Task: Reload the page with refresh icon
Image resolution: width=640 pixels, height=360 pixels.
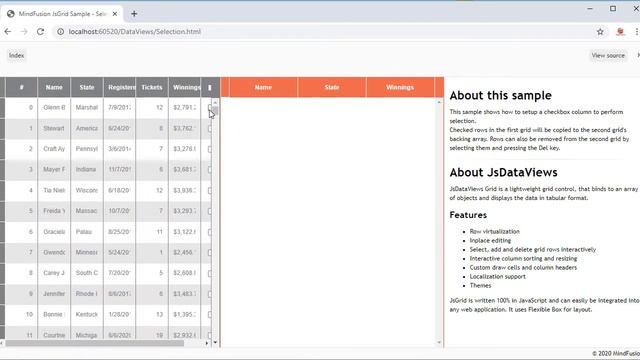Action: (x=40, y=31)
